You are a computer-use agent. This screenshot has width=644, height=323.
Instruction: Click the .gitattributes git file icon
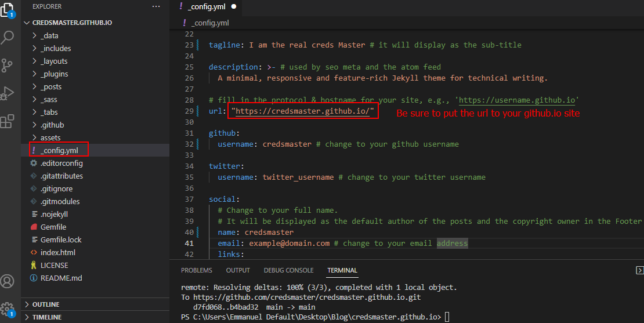pos(34,176)
